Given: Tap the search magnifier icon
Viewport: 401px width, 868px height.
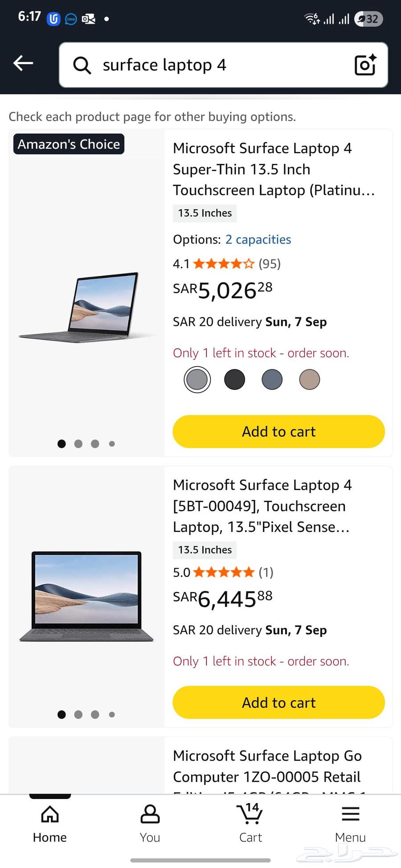Looking at the screenshot, I should (x=82, y=65).
